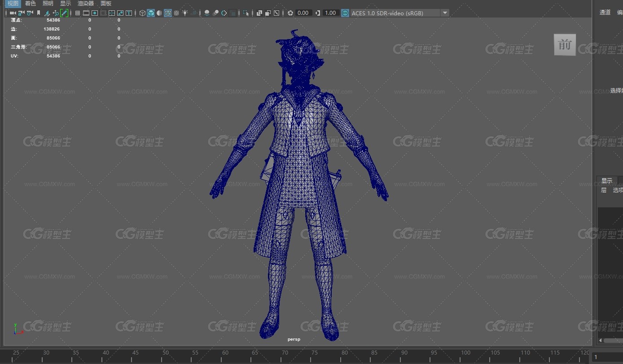623x364 pixels.
Task: Toggle 2D pan/zoom icon
Action: [x=56, y=13]
